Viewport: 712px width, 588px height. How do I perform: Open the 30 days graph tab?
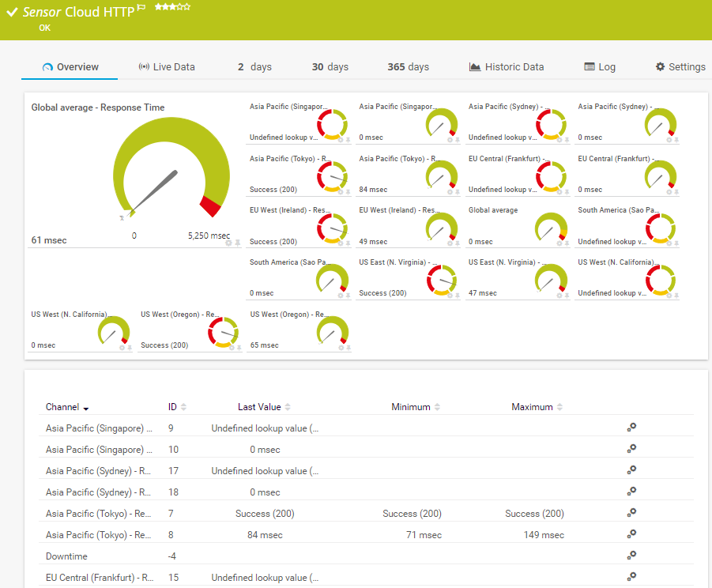(x=330, y=67)
